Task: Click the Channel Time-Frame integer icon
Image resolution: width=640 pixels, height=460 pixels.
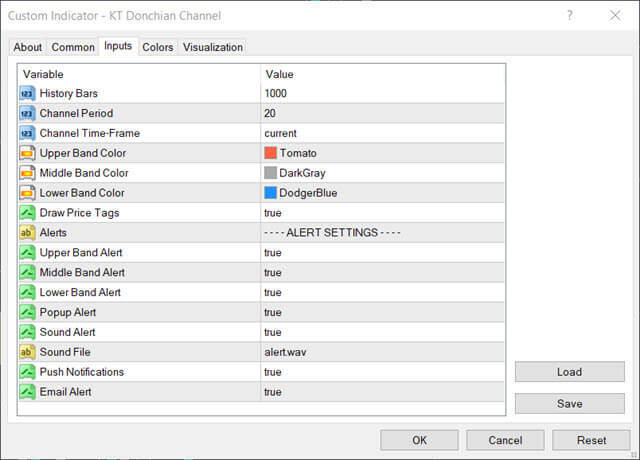Action: click(27, 133)
